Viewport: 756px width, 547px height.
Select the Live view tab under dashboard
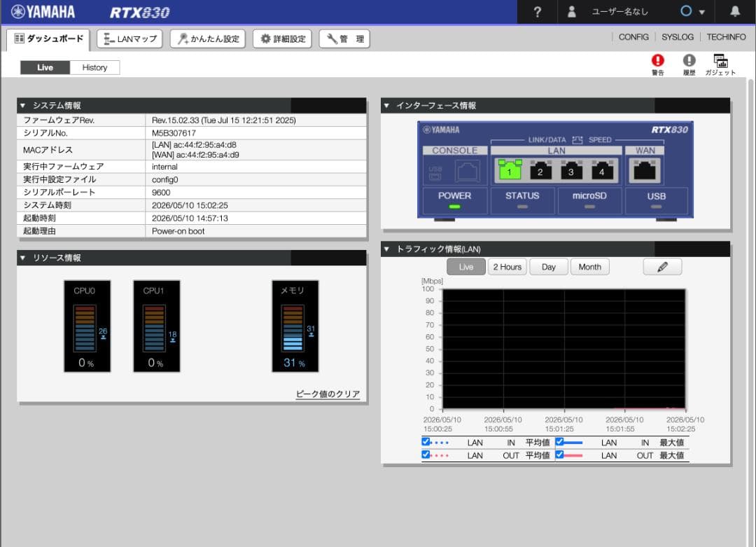point(45,67)
